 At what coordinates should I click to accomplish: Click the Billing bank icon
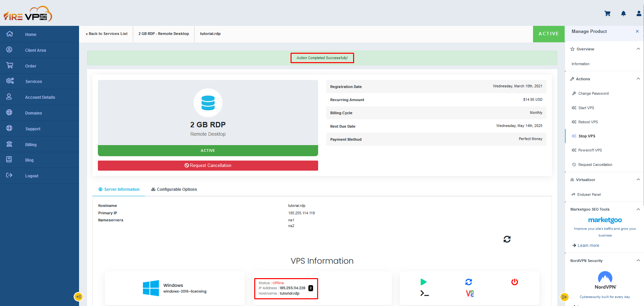click(x=9, y=144)
